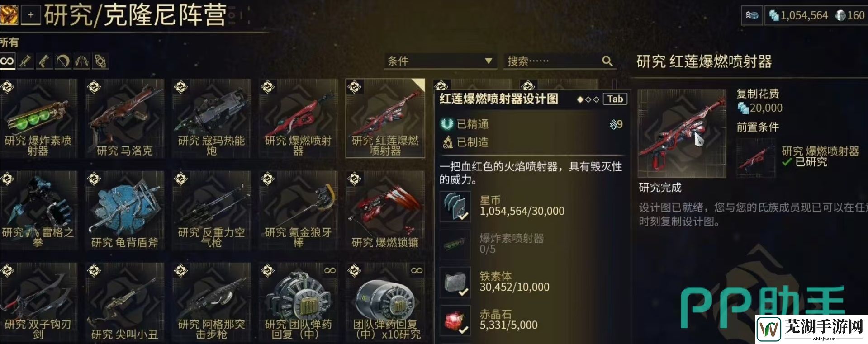
Task: Select 研究 马洛克 weapon tile
Action: click(x=125, y=118)
